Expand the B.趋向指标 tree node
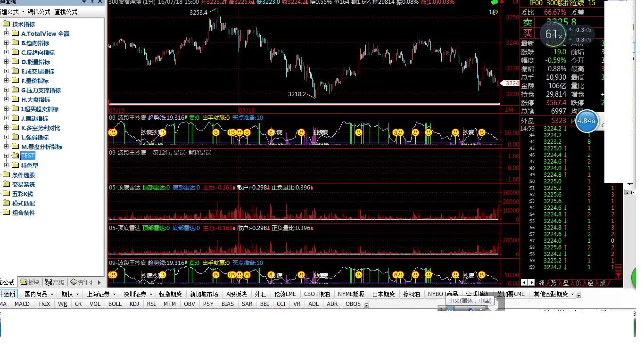This screenshot has height=362, width=644. 7,43
